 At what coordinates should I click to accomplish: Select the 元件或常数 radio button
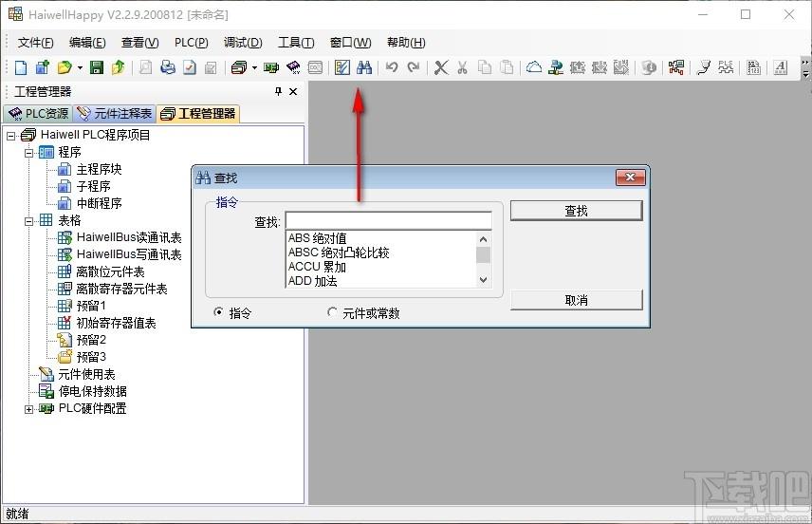coord(332,312)
